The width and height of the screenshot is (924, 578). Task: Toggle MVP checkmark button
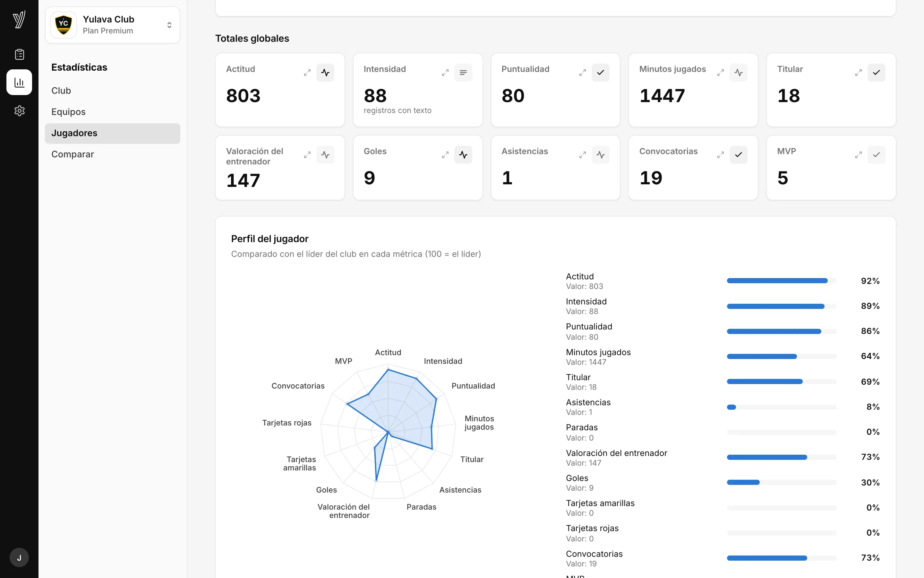pyautogui.click(x=876, y=155)
